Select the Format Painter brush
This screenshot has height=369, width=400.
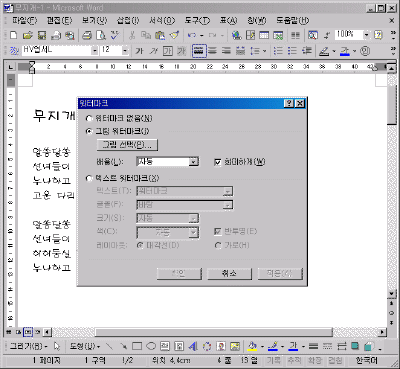point(174,35)
